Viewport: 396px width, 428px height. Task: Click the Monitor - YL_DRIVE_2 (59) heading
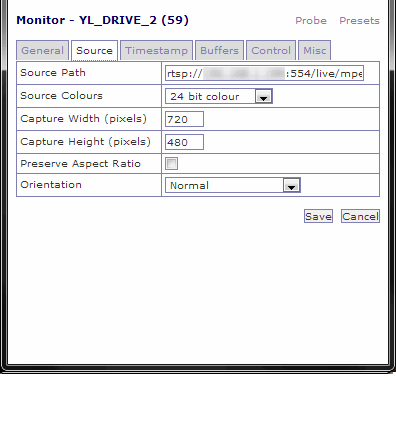point(103,20)
